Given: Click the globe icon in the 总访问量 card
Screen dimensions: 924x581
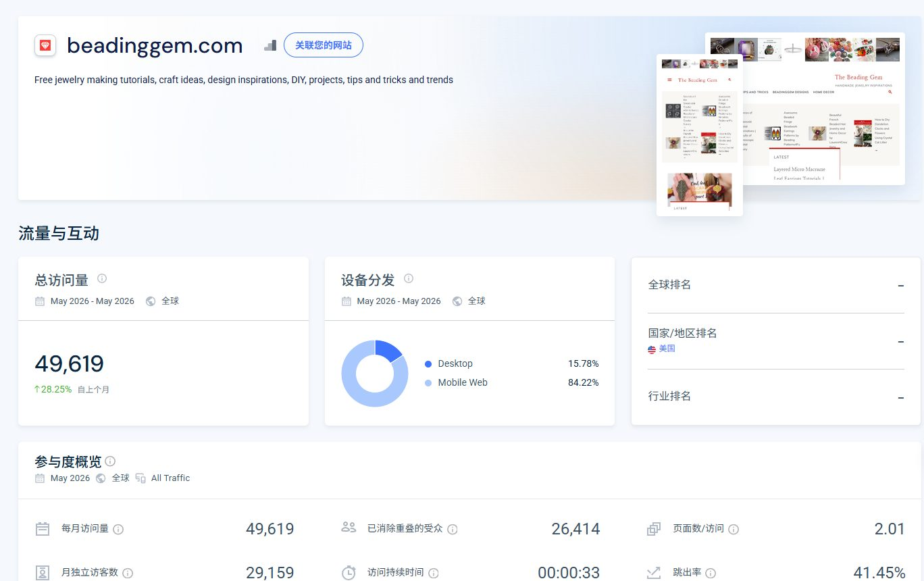Looking at the screenshot, I should click(151, 301).
